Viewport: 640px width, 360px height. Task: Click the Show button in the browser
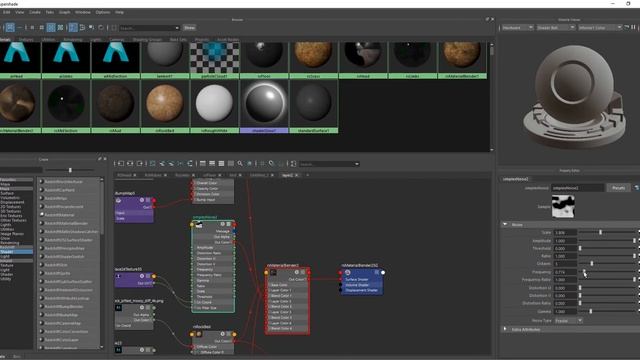tap(189, 28)
